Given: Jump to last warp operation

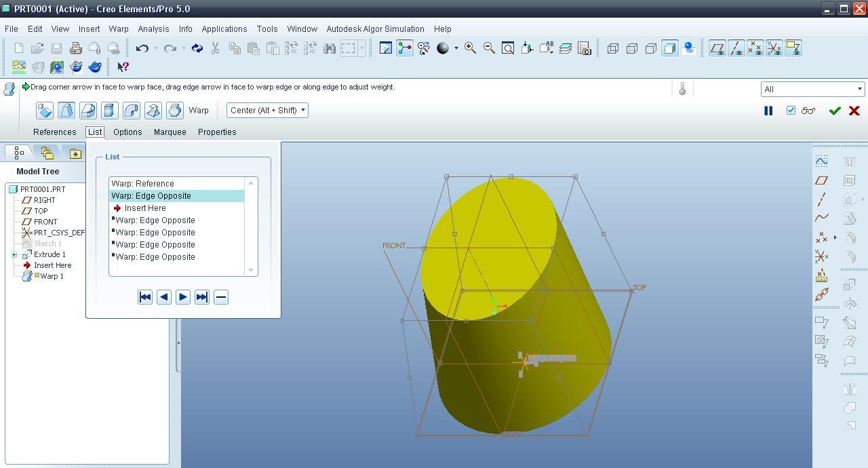Looking at the screenshot, I should (202, 297).
